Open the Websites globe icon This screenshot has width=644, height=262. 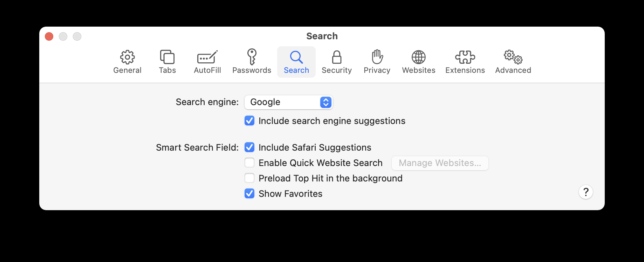coord(418,57)
